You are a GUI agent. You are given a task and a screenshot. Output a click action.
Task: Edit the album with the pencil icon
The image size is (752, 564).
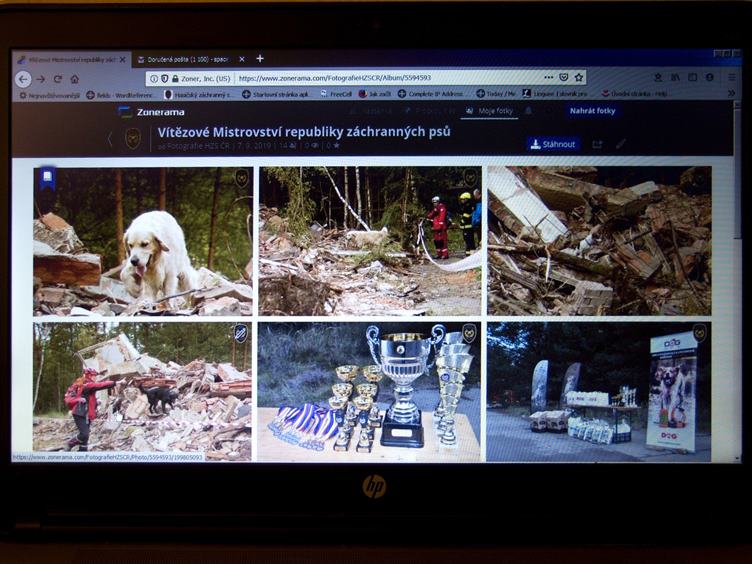[x=621, y=143]
